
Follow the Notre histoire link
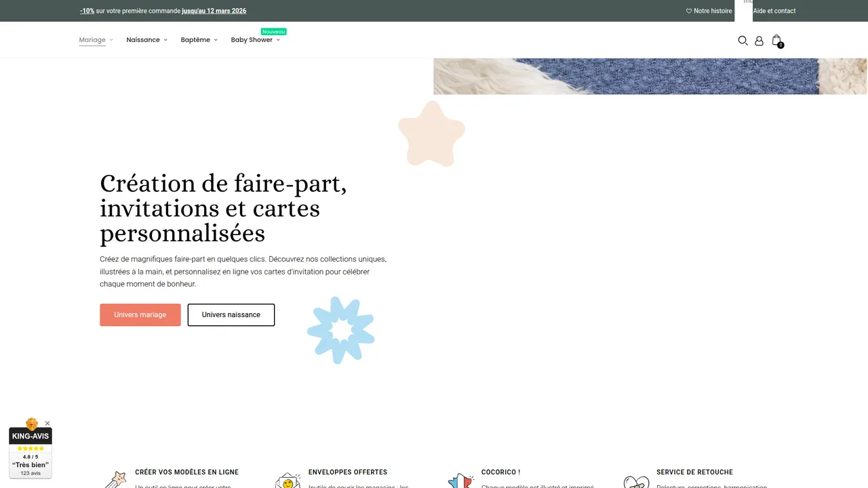click(x=713, y=11)
